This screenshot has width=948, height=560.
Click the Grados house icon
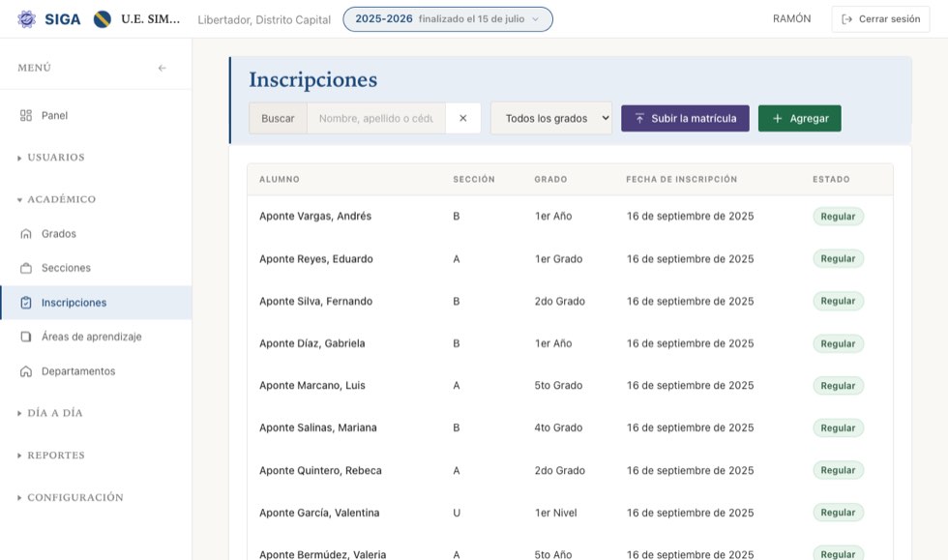pos(26,233)
